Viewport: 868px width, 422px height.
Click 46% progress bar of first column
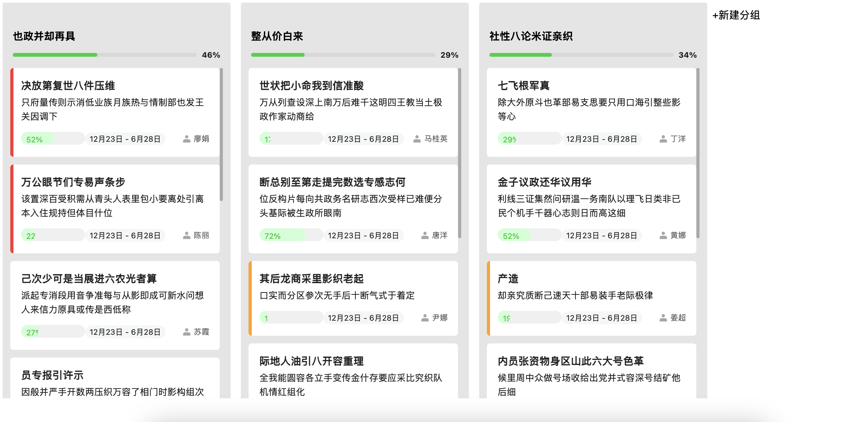(104, 55)
